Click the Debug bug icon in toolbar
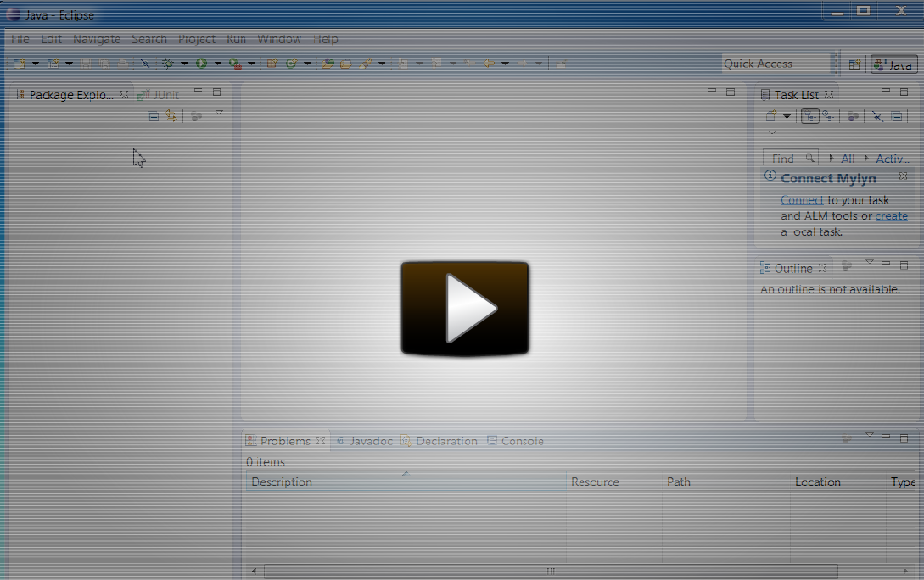Viewport: 924px width, 580px height. [x=168, y=64]
